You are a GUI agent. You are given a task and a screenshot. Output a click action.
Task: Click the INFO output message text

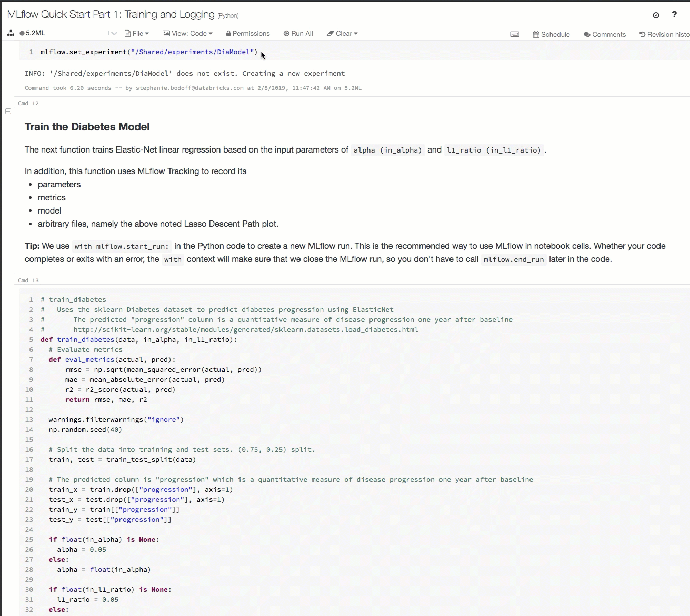185,74
